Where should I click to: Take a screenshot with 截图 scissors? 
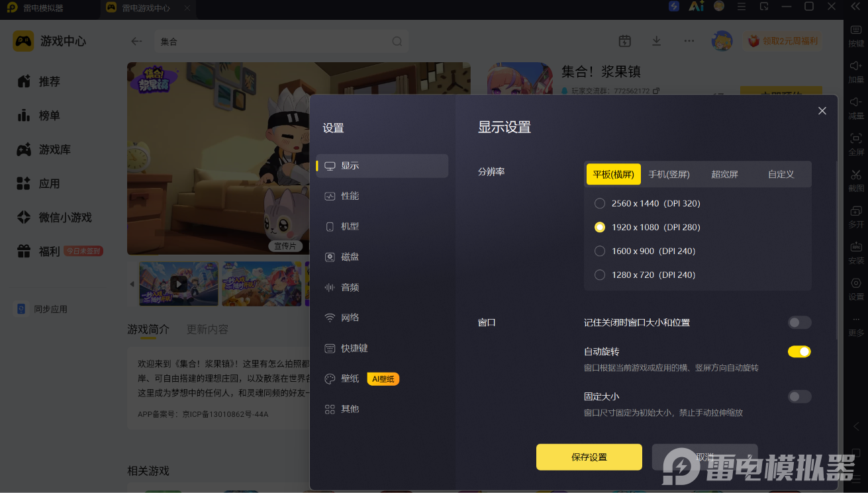(x=856, y=179)
